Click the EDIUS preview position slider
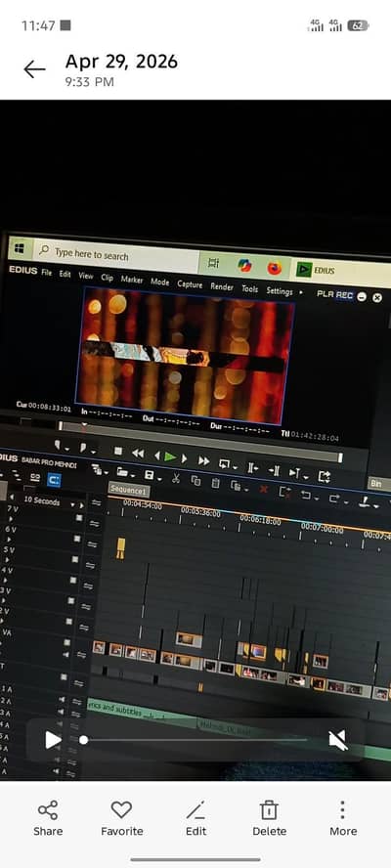This screenshot has width=391, height=868. pos(199,440)
